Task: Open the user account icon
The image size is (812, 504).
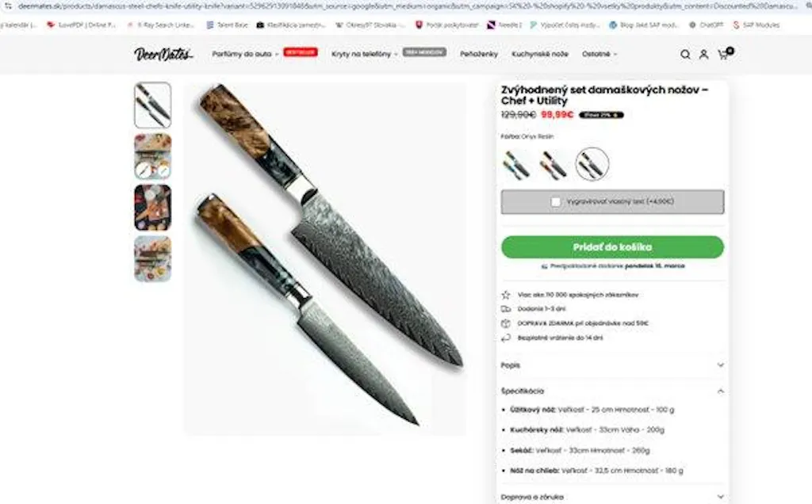Action: tap(704, 55)
